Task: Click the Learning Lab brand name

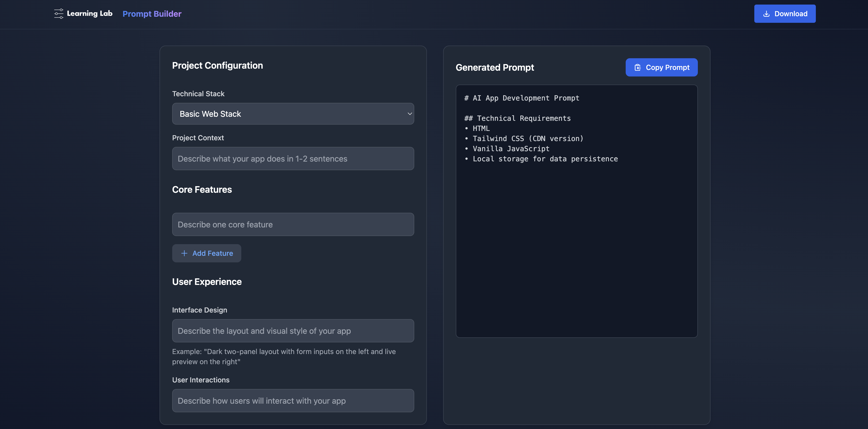Action: (x=90, y=13)
